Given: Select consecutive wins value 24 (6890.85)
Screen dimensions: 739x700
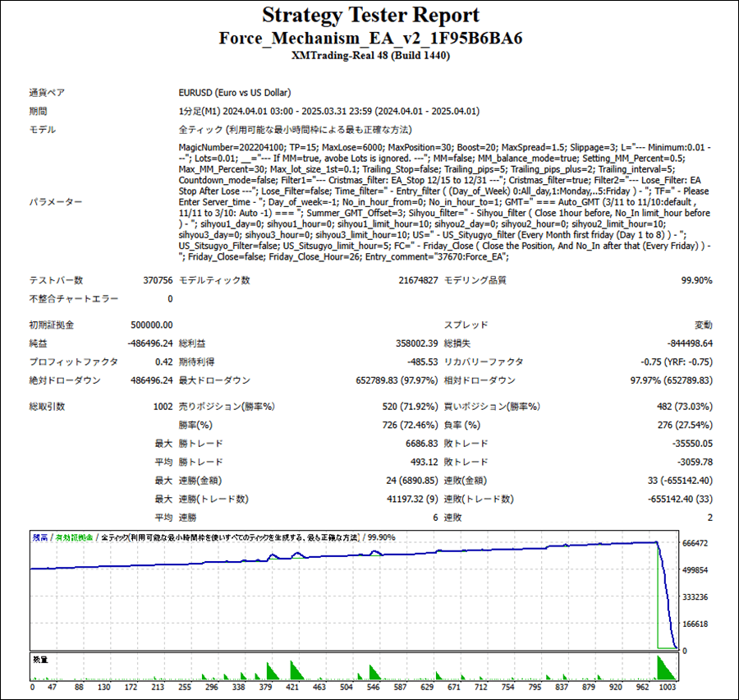Looking at the screenshot, I should click(412, 481).
